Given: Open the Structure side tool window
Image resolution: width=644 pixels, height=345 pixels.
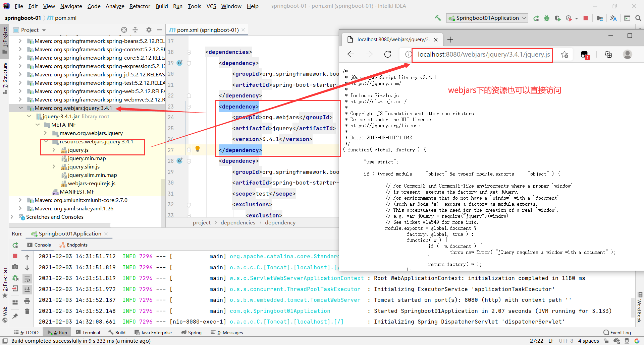Looking at the screenshot, I should coord(5,78).
